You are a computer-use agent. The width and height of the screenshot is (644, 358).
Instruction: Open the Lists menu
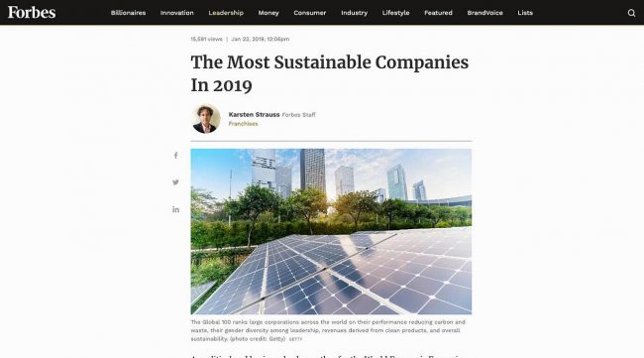coord(525,13)
